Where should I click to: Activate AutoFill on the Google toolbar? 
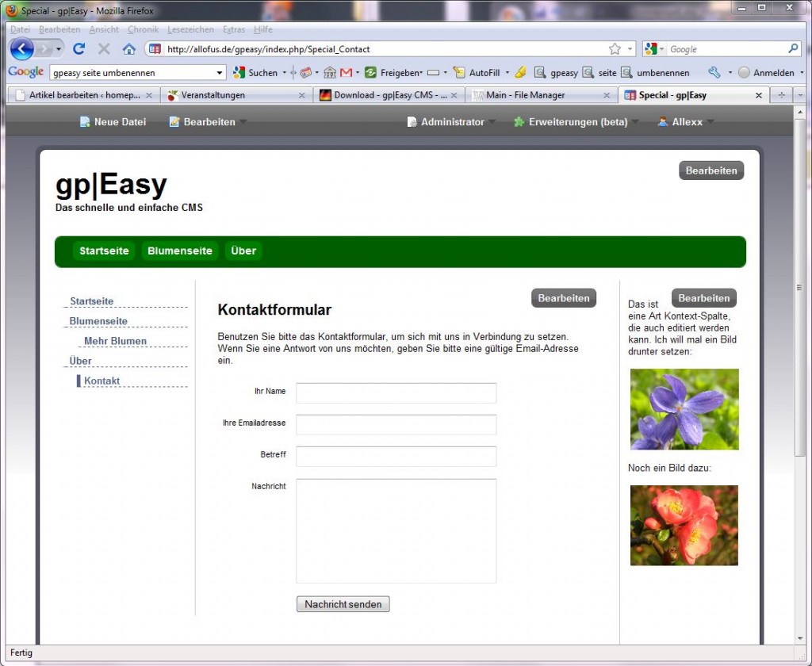(x=481, y=72)
